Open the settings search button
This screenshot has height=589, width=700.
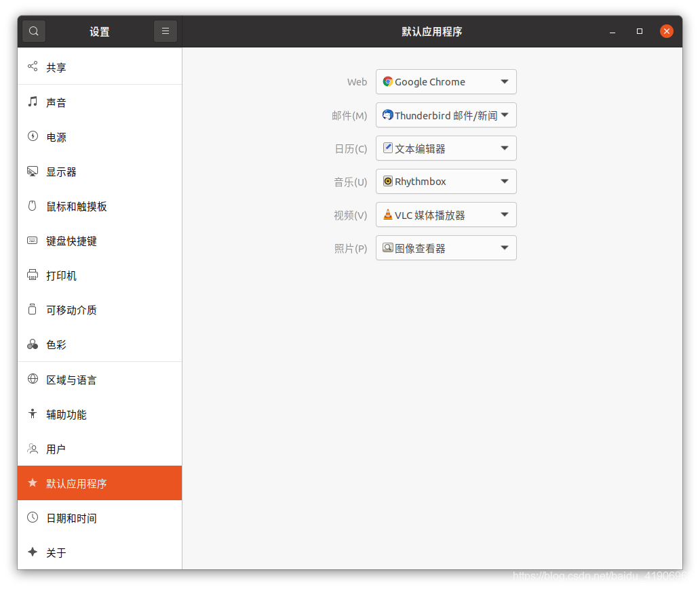click(34, 31)
